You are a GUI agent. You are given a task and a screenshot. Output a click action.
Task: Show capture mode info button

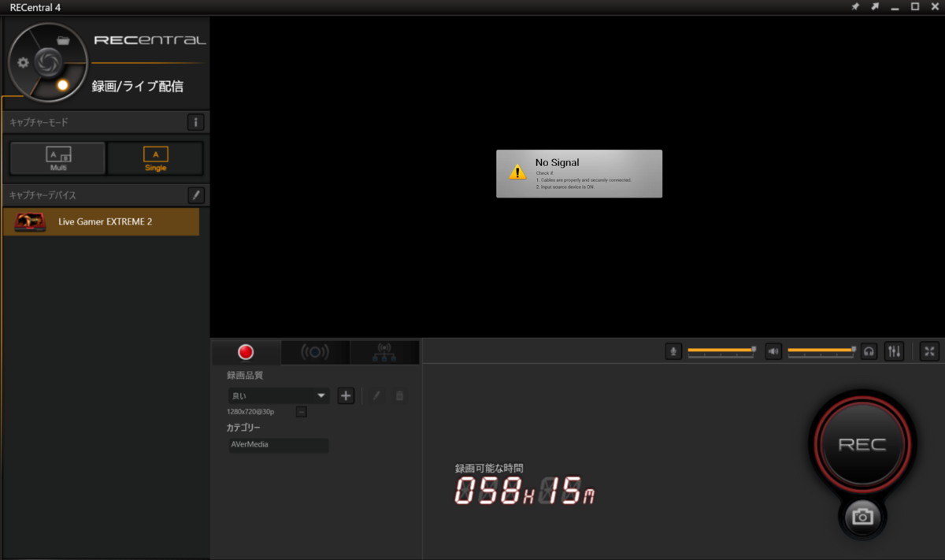(195, 123)
